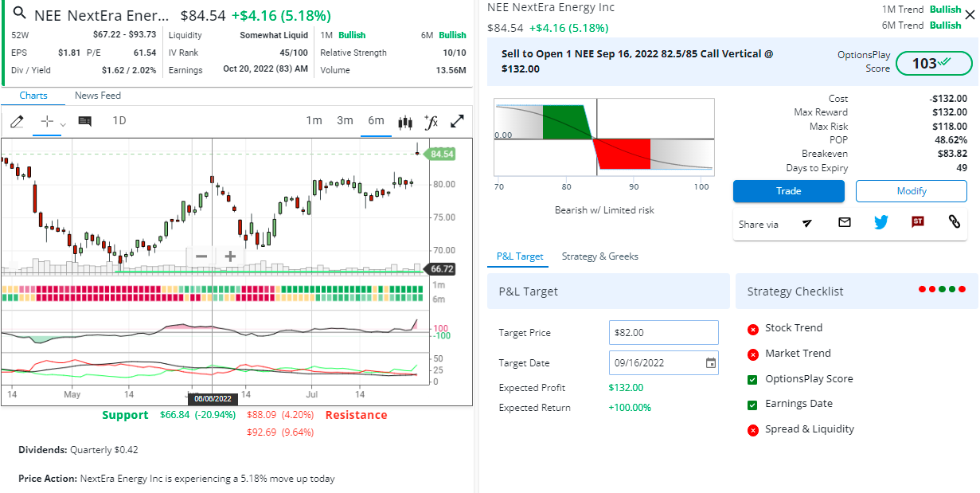The width and height of the screenshot is (980, 493).
Task: Click the Spread & Liquidity red X status
Action: [752, 430]
